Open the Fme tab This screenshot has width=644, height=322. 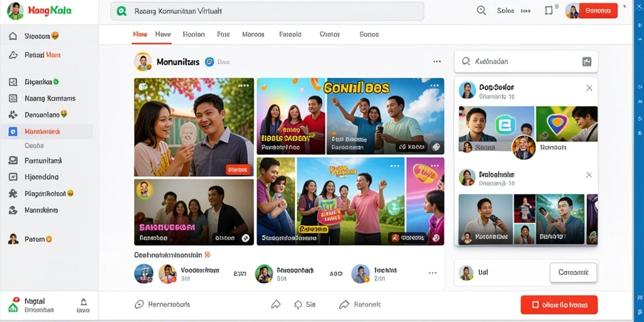(223, 35)
